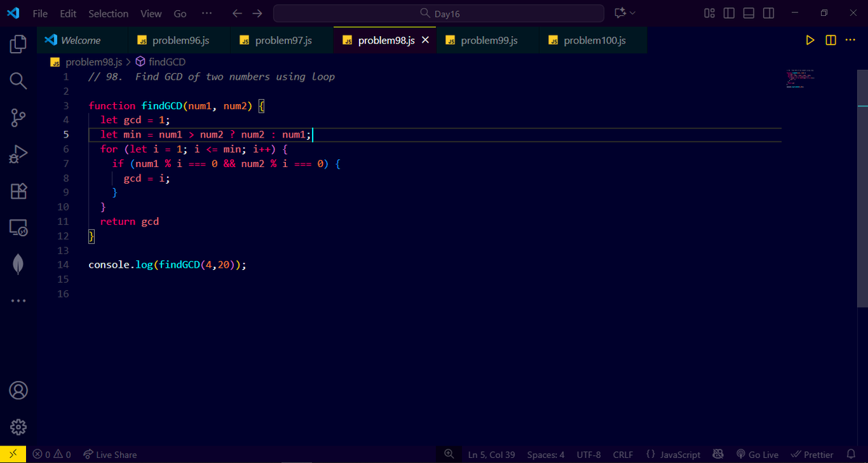Go back in navigation history
This screenshot has height=463, width=868.
tap(237, 13)
